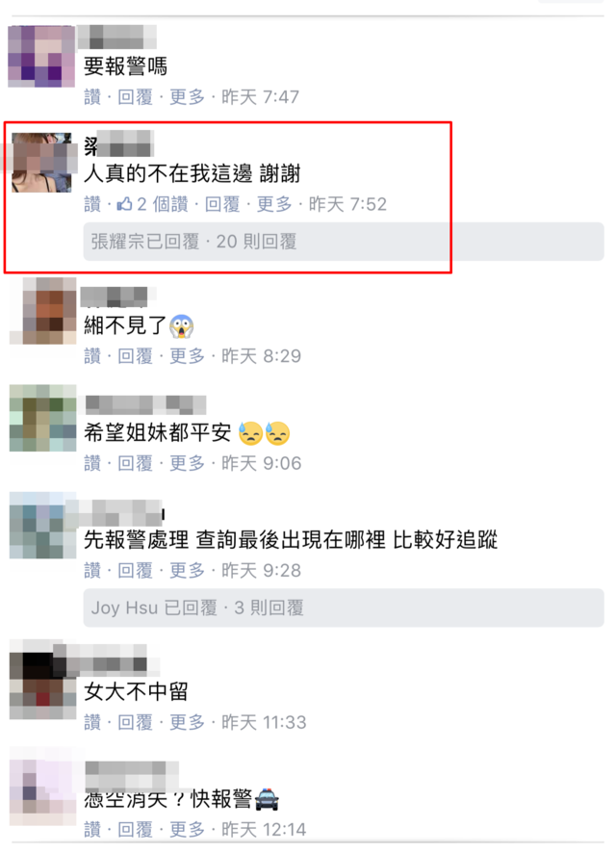Open profile photo of 要報警嗎 commenter
Viewport: 616px width, 853px height.
coord(41,56)
